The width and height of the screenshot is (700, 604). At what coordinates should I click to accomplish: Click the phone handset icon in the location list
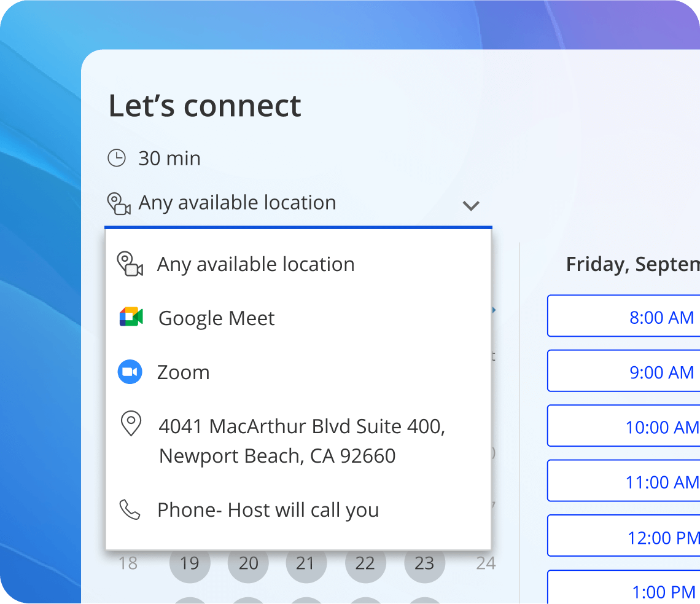131,509
